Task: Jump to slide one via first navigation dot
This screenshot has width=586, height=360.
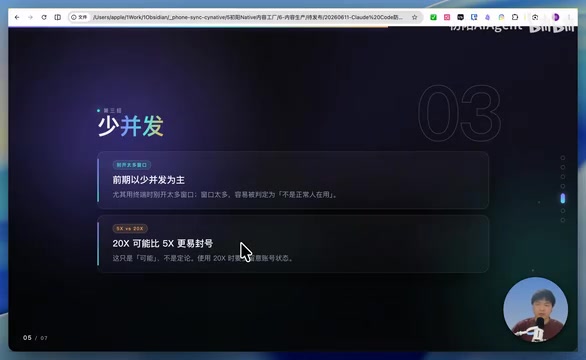Action: [x=563, y=158]
